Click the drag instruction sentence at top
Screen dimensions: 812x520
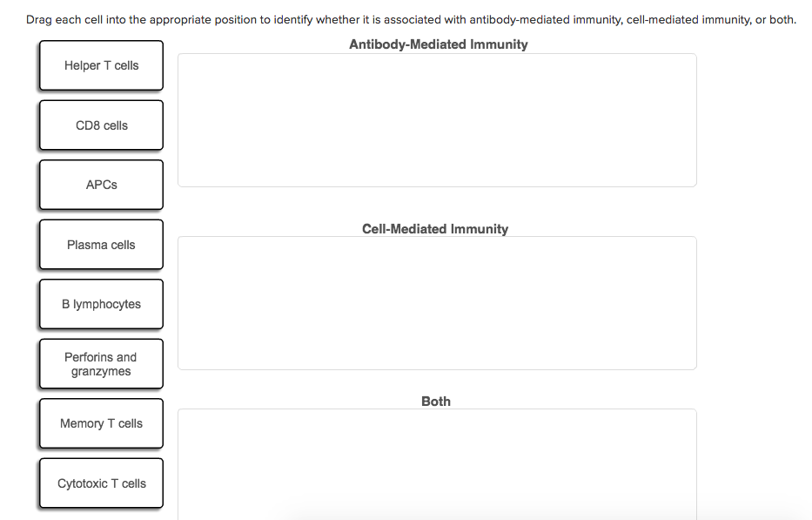pos(411,19)
